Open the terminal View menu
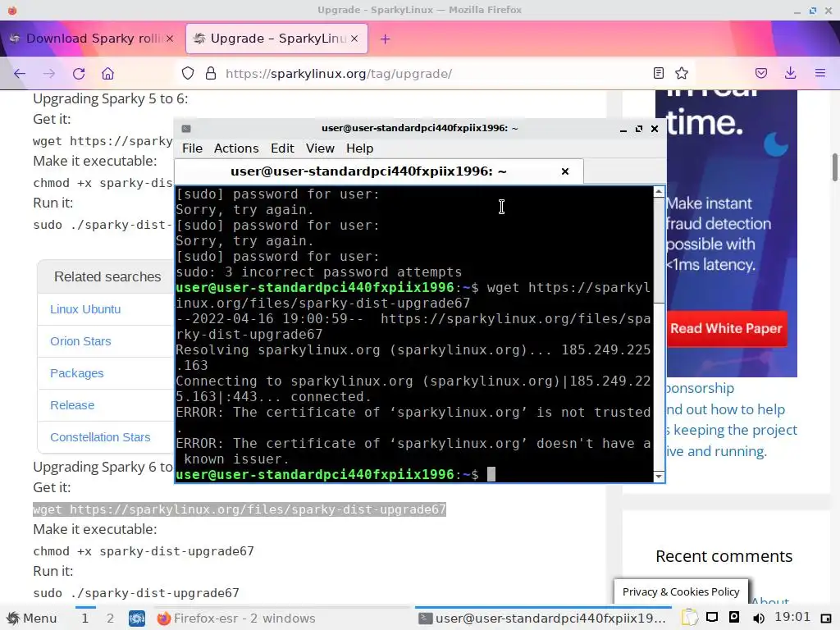Viewport: 840px width, 630px height. click(x=320, y=148)
